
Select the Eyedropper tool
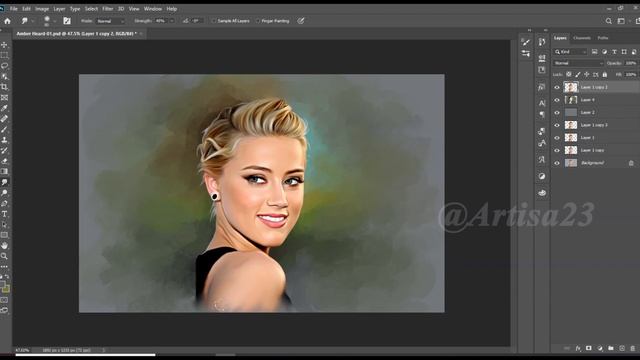click(x=4, y=108)
